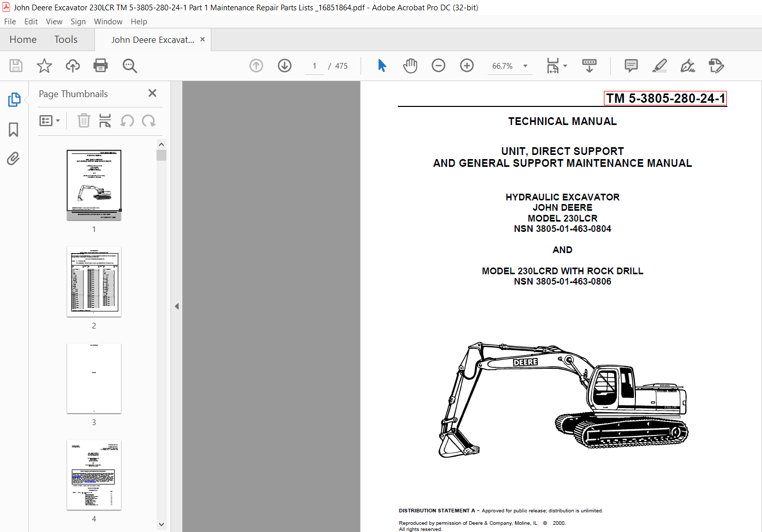Click the TM 5-3805-280-24-1 heading
762x532 pixels.
coord(665,98)
